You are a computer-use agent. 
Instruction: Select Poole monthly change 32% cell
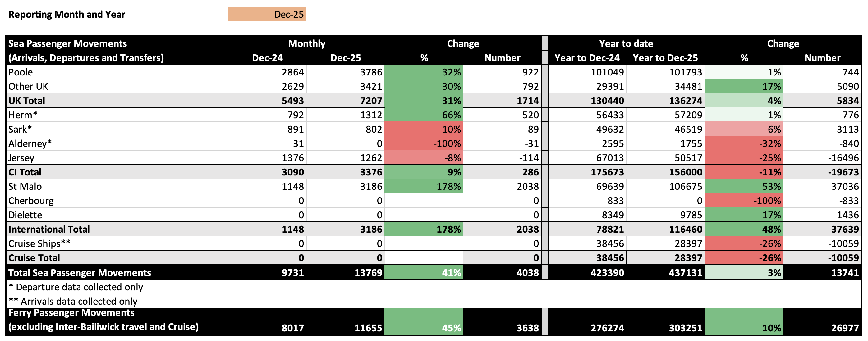pos(424,72)
